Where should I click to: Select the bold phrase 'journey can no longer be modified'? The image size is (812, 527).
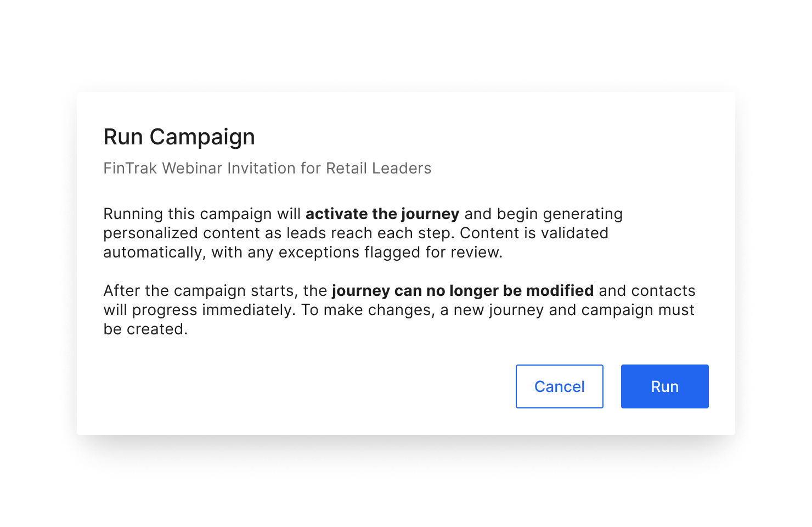pyautogui.click(x=463, y=290)
